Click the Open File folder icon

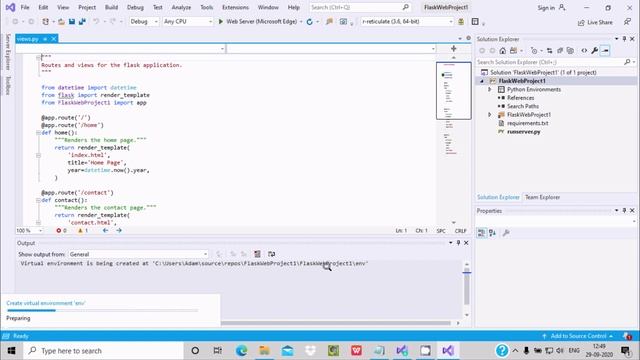pyautogui.click(x=61, y=22)
